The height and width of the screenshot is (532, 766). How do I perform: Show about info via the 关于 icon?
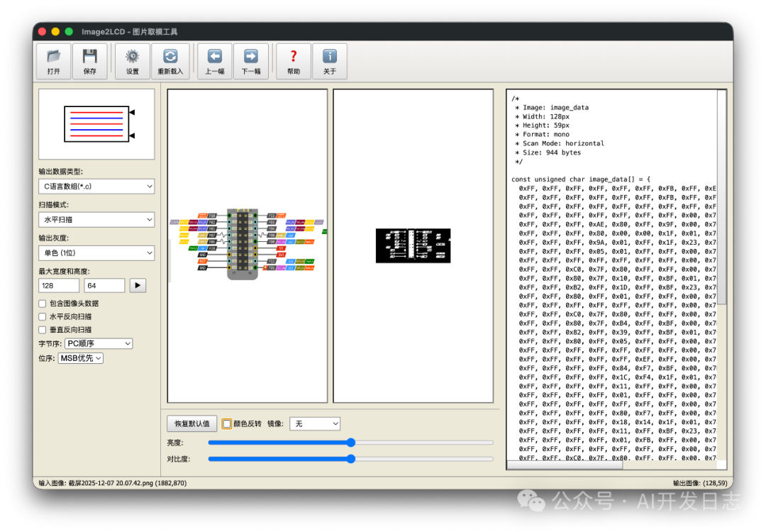click(330, 61)
